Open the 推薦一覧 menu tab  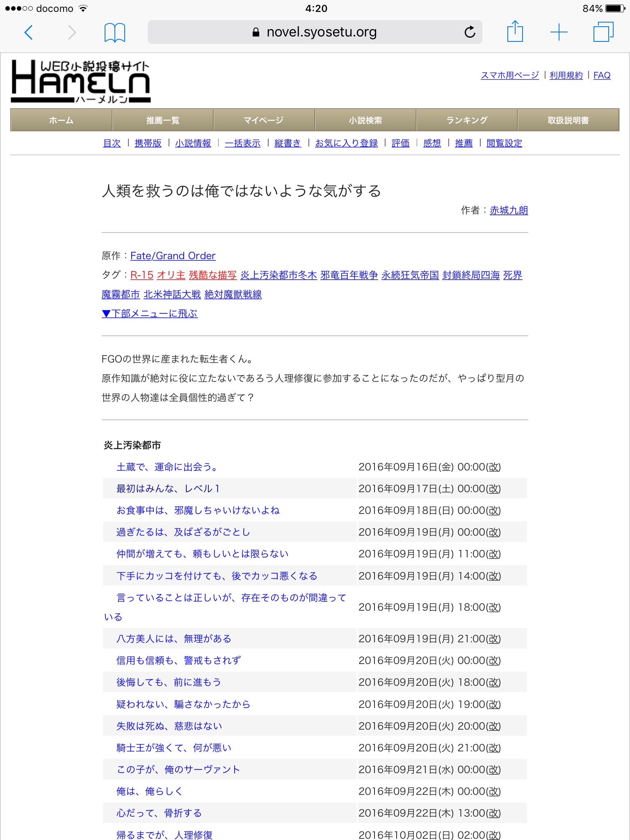tap(163, 120)
